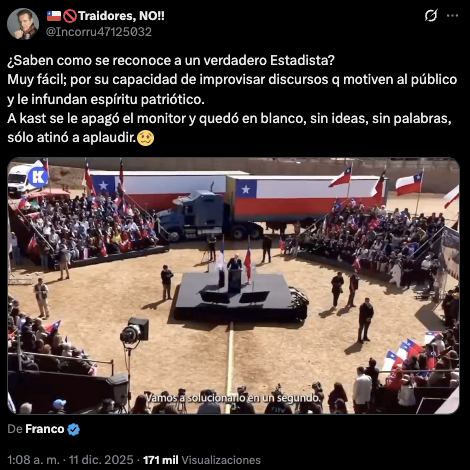Click the red prohibited sign emoji
Image resolution: width=470 pixels, height=470 pixels.
point(70,16)
